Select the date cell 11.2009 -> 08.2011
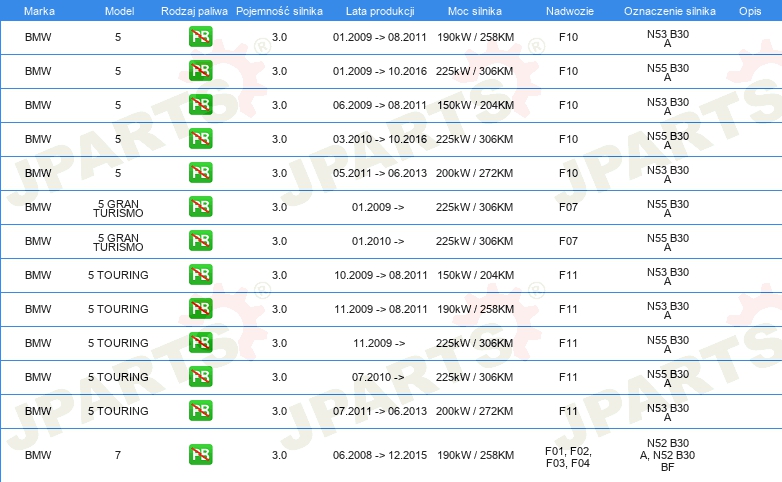The width and height of the screenshot is (782, 482). (381, 308)
